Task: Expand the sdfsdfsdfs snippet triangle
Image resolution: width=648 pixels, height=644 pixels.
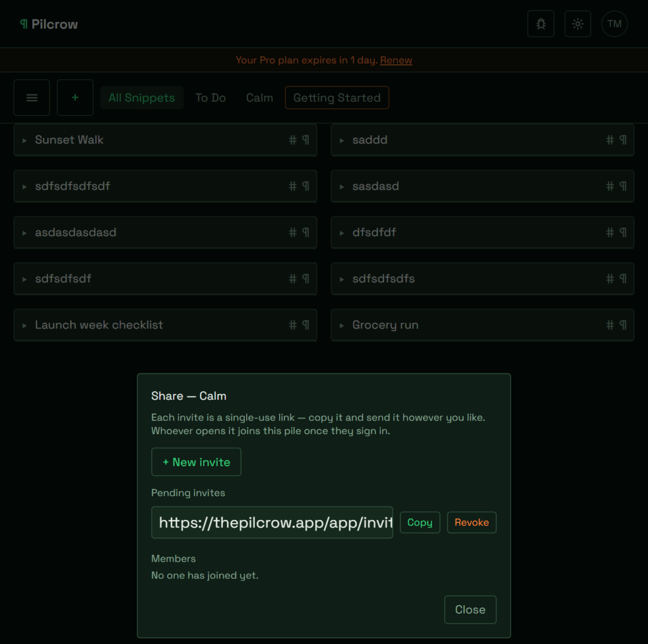Action: [342, 279]
